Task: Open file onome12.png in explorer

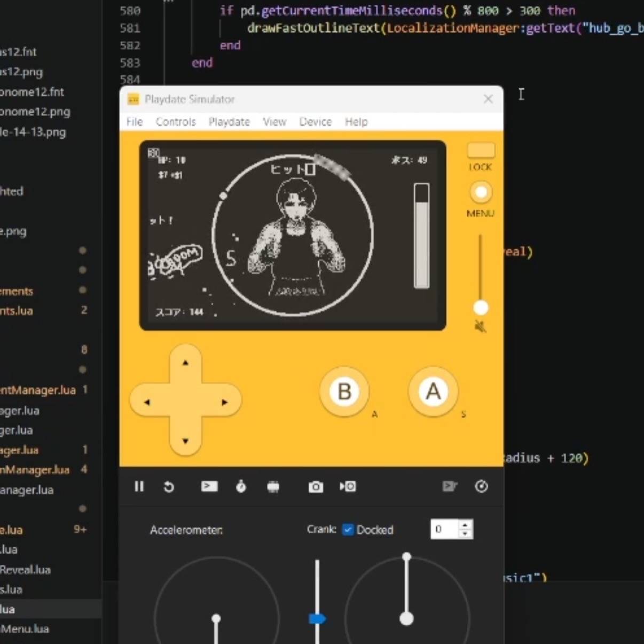Action: click(x=35, y=112)
